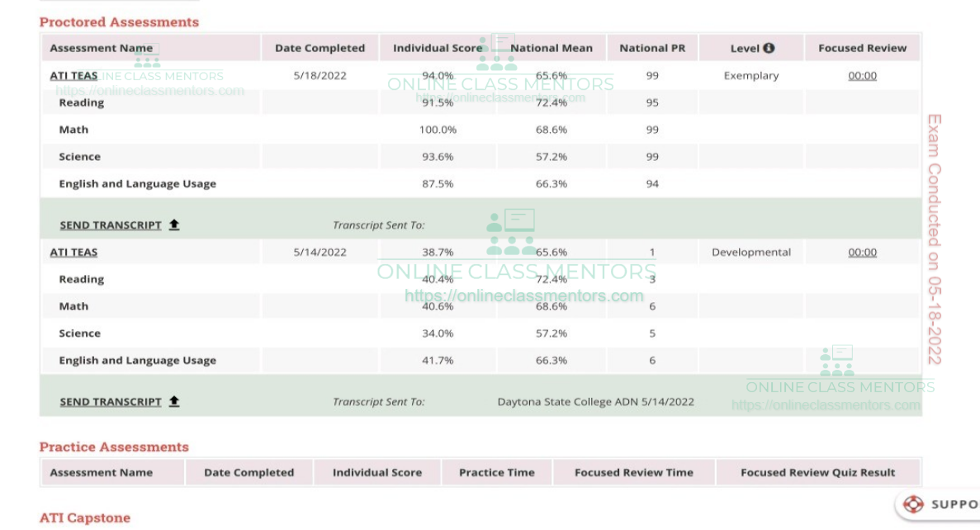Click upload arrow icon in Daytona State transcript row

click(x=174, y=402)
